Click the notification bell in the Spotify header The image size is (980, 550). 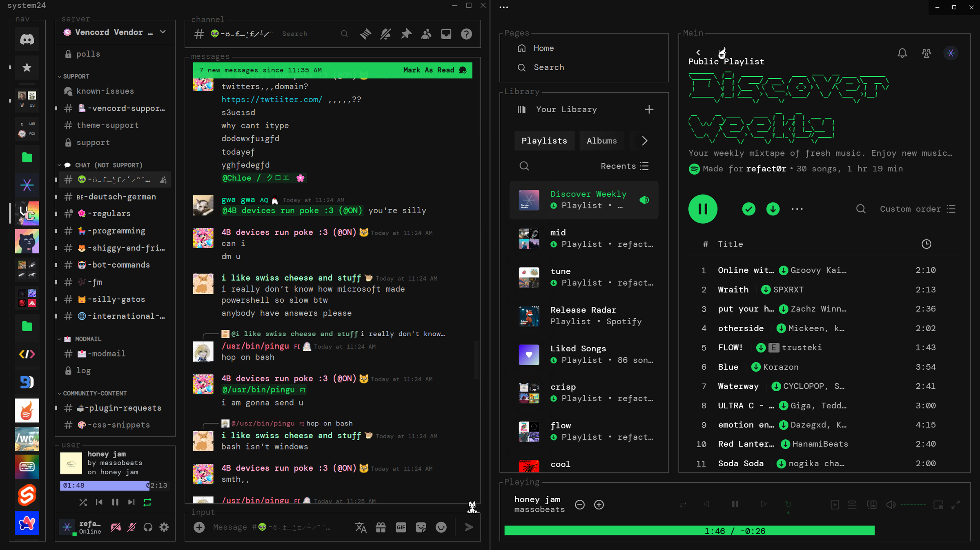902,53
